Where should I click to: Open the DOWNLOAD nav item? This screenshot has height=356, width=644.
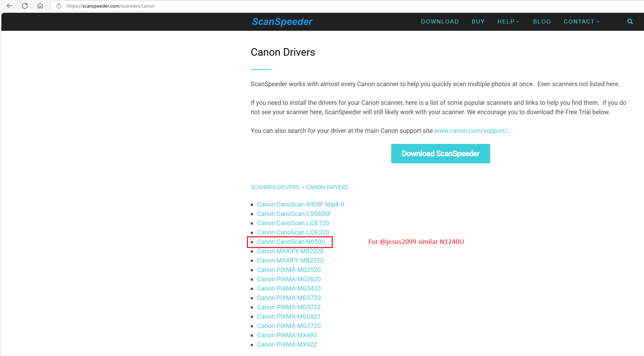click(440, 21)
